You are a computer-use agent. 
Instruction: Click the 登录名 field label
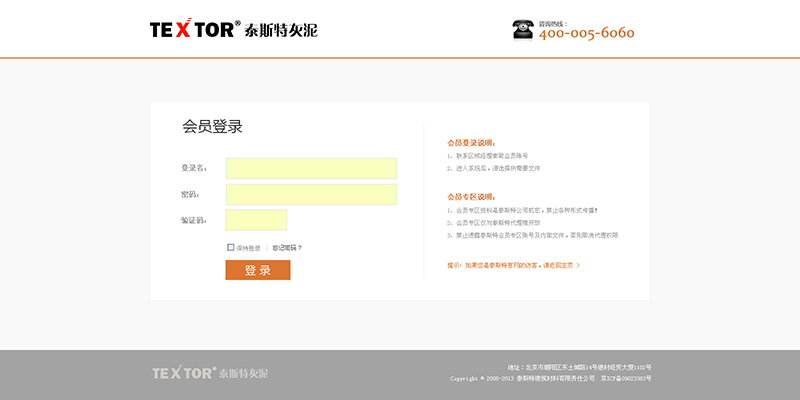pos(193,168)
